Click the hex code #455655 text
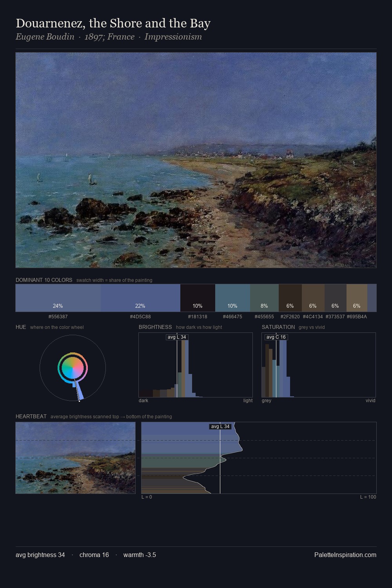This screenshot has height=588, width=392. click(x=264, y=316)
